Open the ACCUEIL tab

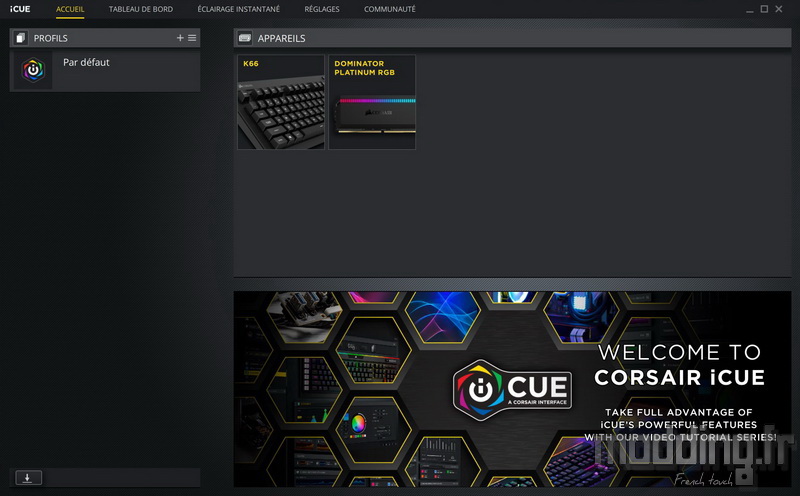(x=70, y=9)
